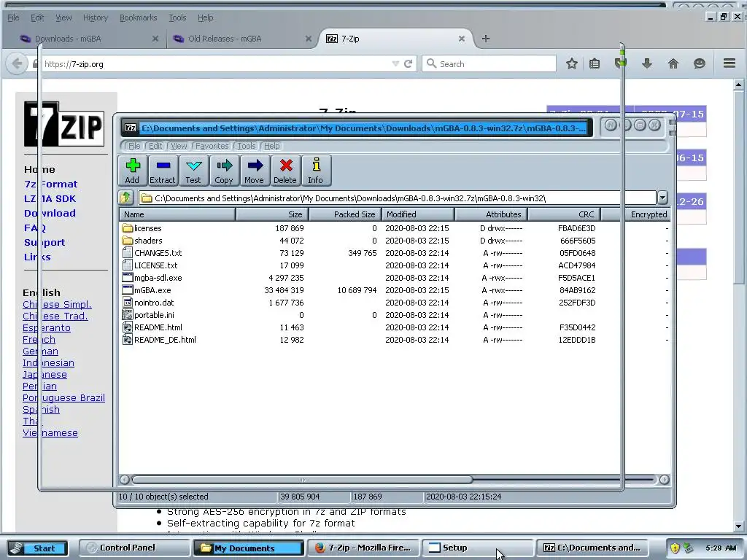
Task: Sort by Name column header
Action: point(177,214)
